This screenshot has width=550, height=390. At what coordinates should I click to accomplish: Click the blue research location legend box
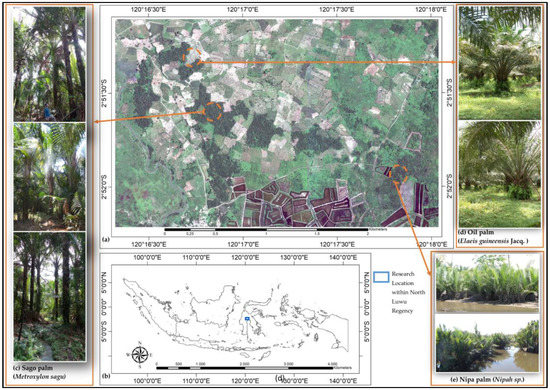pyautogui.click(x=381, y=277)
